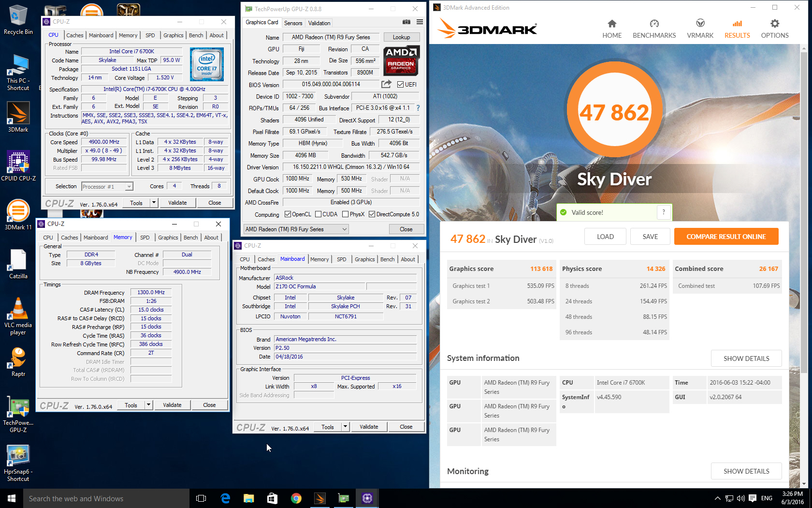Open the Windows Store taskbar icon

click(x=272, y=498)
